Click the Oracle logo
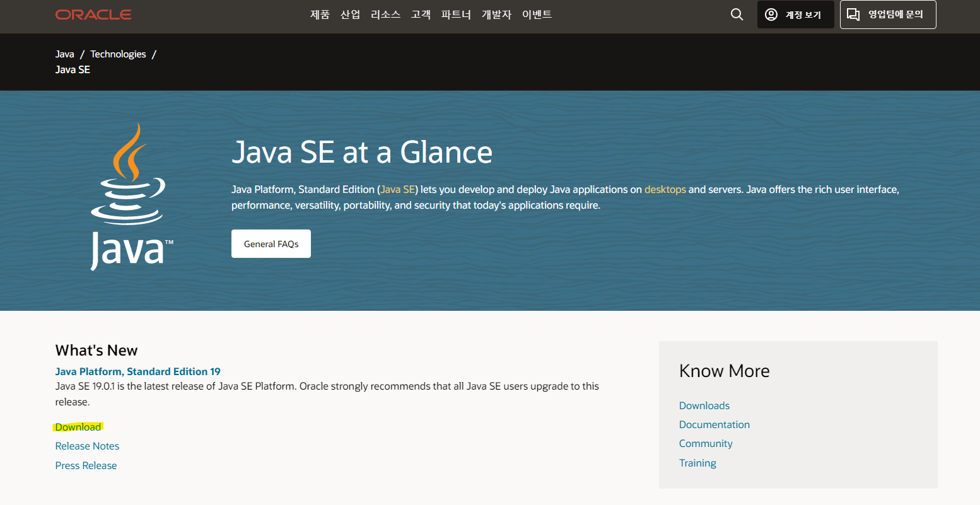The image size is (980, 505). (93, 15)
